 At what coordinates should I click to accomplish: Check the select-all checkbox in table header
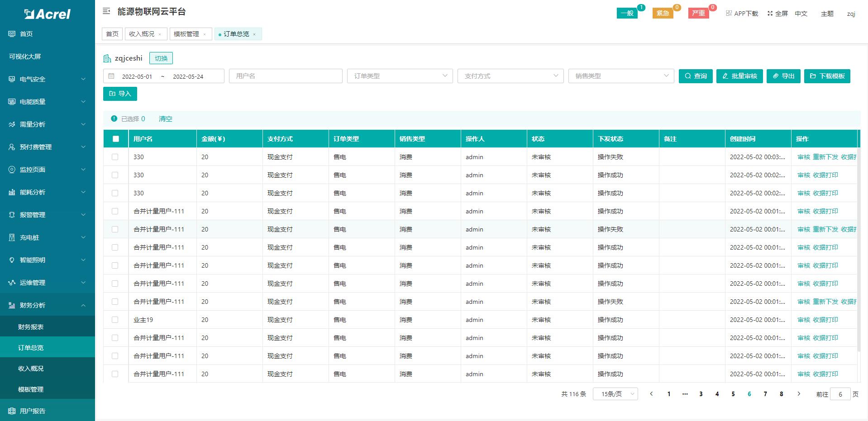pyautogui.click(x=116, y=139)
